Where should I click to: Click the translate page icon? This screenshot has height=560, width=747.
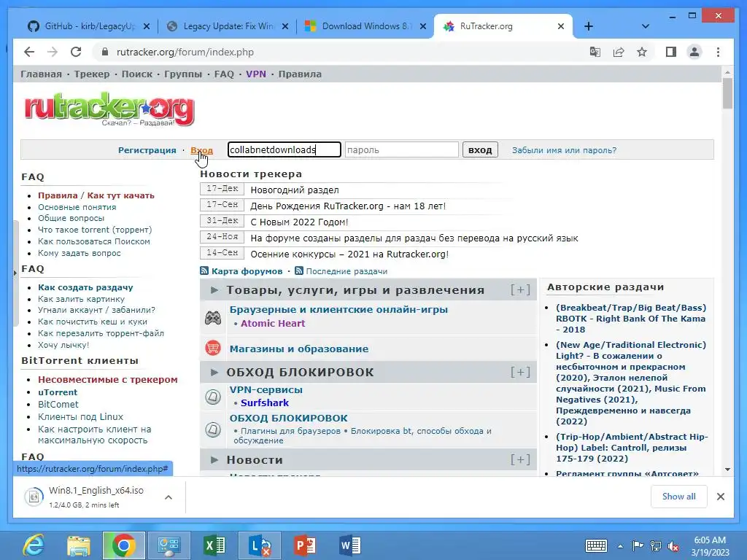(x=595, y=52)
